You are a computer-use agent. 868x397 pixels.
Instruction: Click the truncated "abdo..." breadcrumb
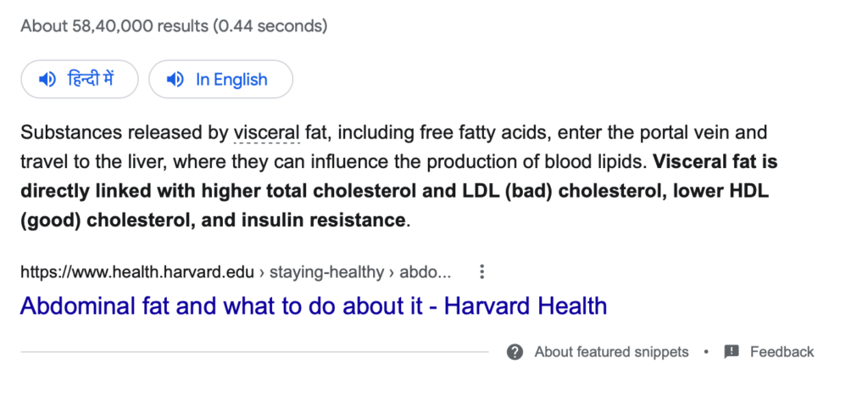[x=426, y=273]
